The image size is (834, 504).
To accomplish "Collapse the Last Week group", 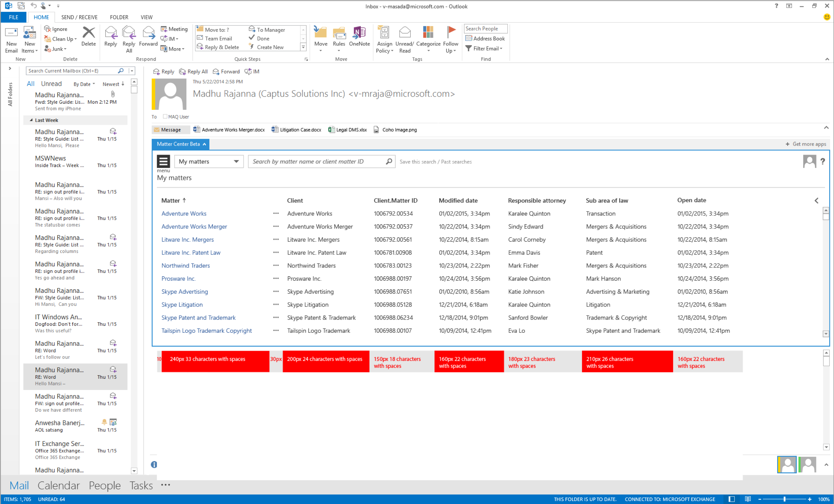I will pos(31,120).
